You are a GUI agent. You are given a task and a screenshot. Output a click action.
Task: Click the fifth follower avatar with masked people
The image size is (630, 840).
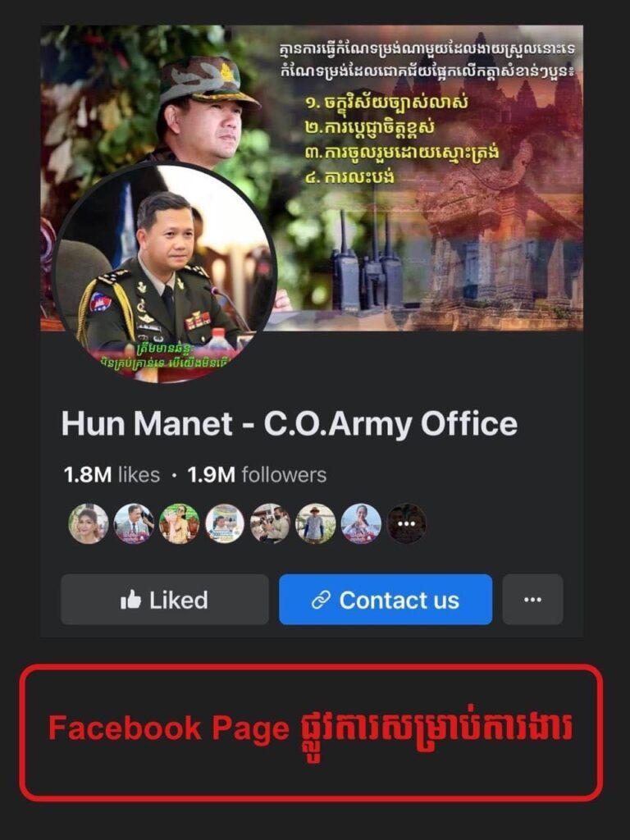pyautogui.click(x=270, y=523)
